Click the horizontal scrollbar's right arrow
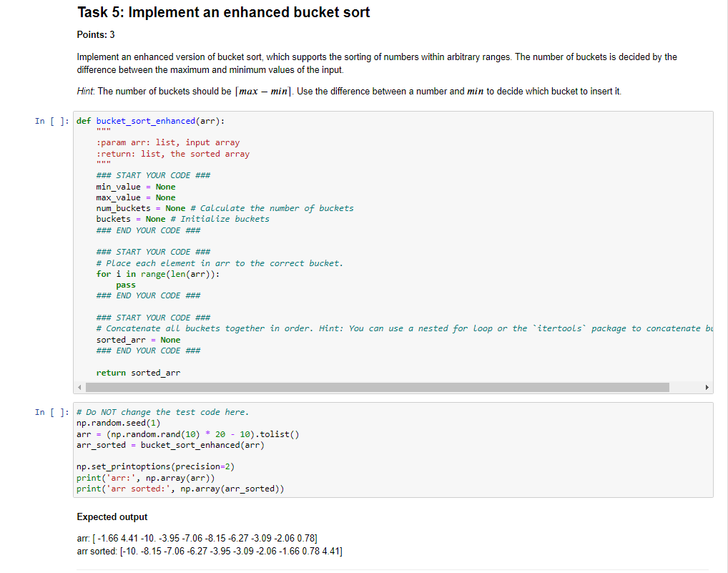This screenshot has height=573, width=728. 707,386
